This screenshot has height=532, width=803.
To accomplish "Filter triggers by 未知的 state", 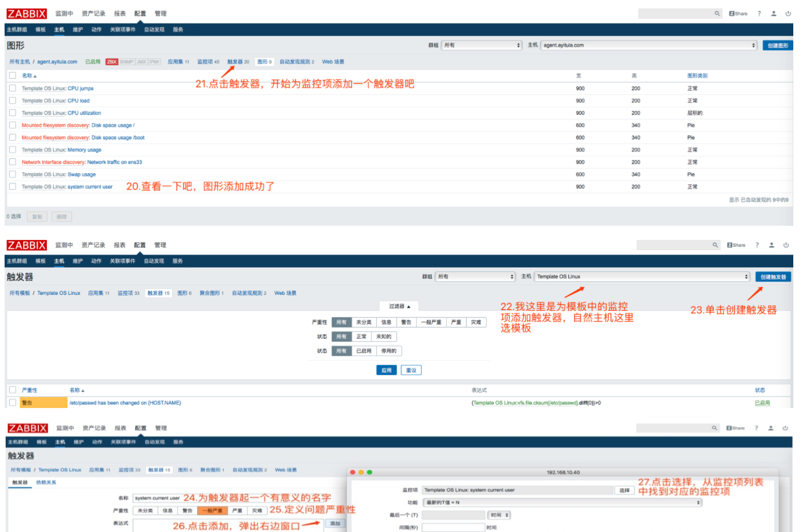I will point(384,337).
